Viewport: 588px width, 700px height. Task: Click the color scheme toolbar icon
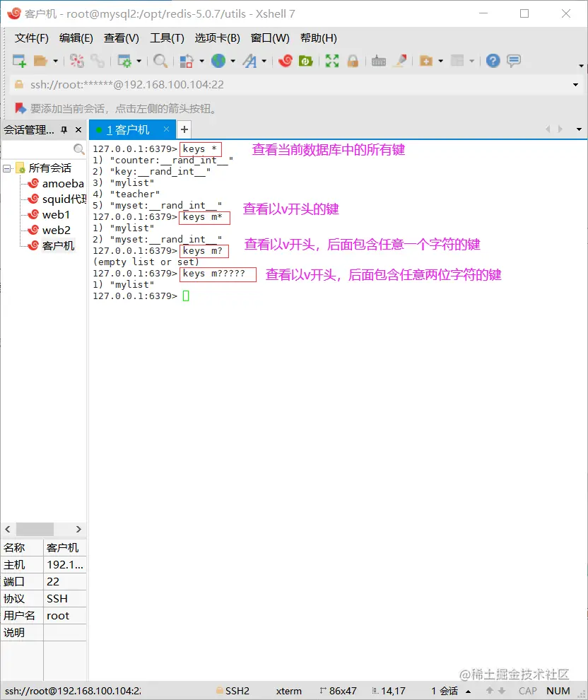point(187,61)
